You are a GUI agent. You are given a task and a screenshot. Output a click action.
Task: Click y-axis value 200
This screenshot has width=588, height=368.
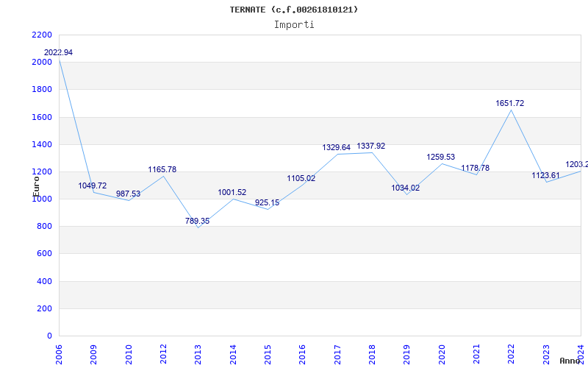click(x=44, y=308)
